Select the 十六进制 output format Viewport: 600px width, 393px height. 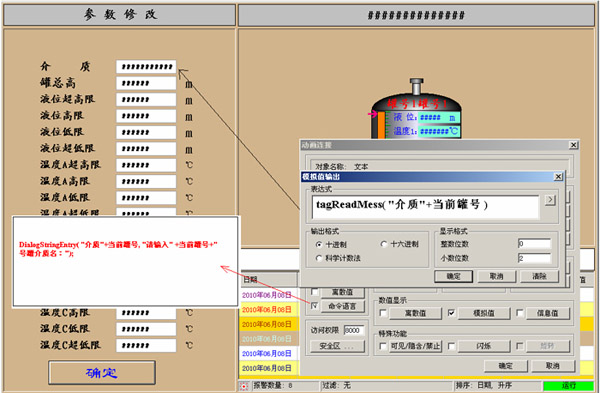384,244
